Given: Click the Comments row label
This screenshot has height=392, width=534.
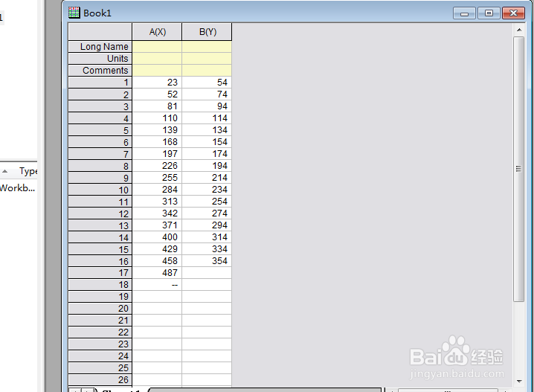Looking at the screenshot, I should coord(100,71).
